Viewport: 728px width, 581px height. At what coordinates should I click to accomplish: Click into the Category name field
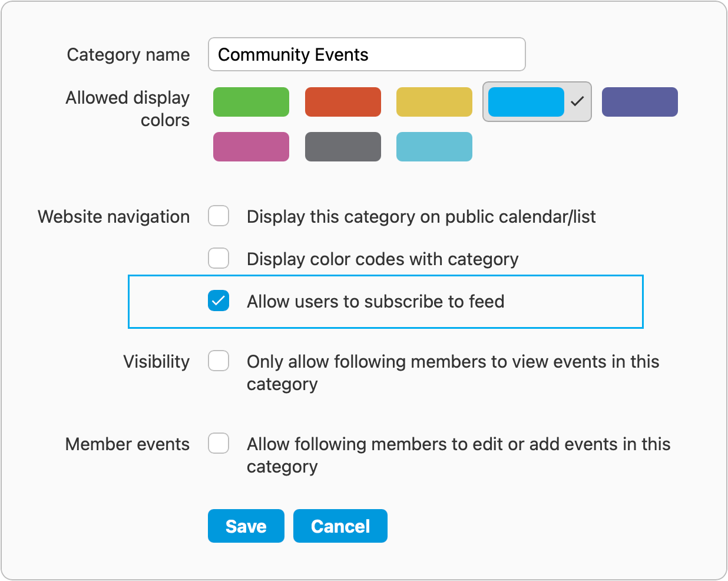pyautogui.click(x=366, y=54)
